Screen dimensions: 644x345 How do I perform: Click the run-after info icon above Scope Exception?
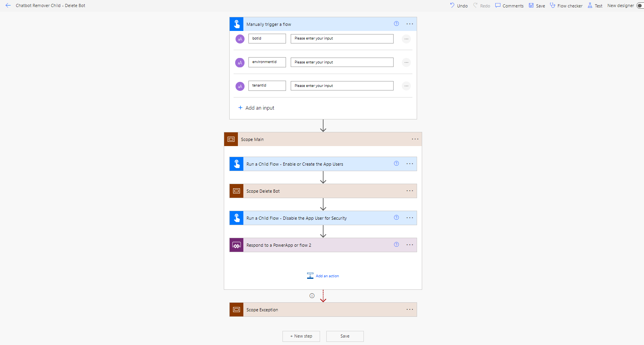tap(312, 296)
